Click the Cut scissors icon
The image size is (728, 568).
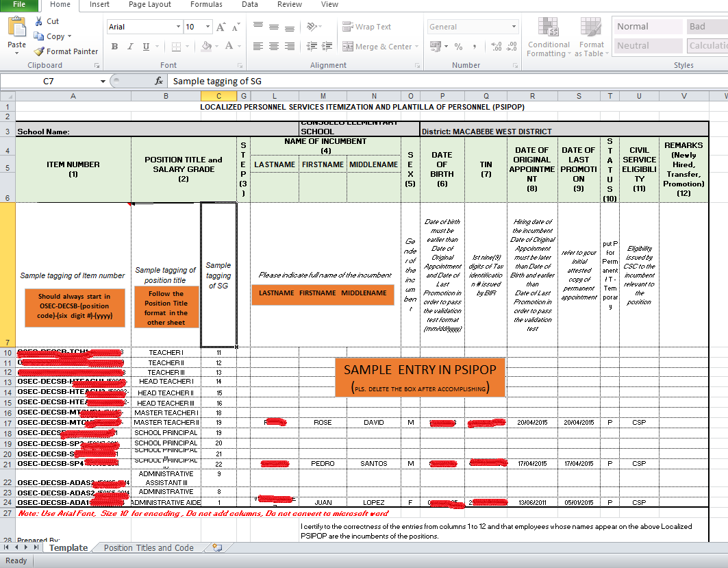pos(39,21)
